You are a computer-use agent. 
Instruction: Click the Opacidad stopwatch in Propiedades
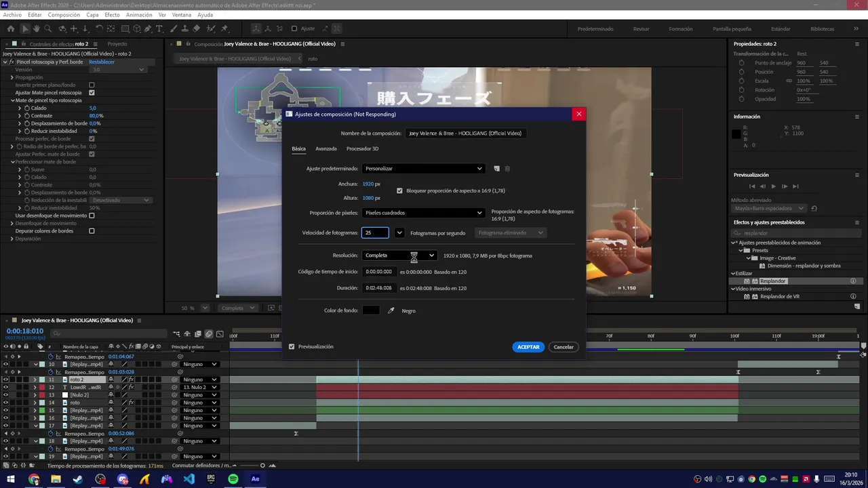click(741, 99)
